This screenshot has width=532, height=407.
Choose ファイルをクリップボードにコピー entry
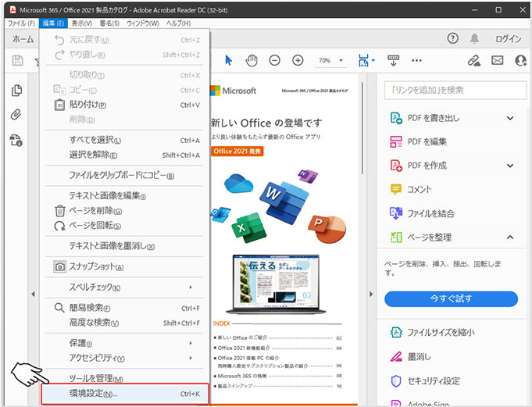point(124,175)
